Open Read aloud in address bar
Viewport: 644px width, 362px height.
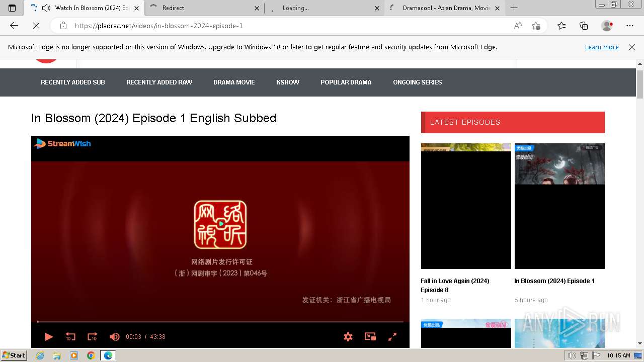[x=518, y=26]
